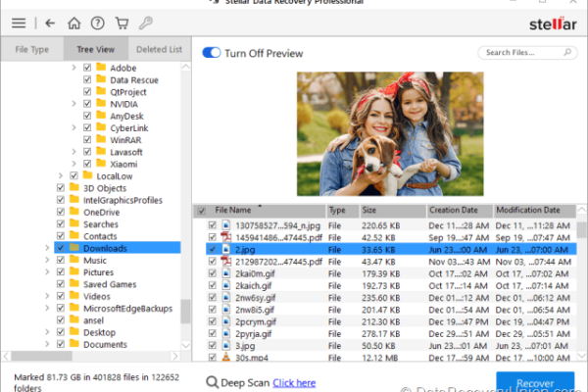Viewport: 588px width, 392px height.
Task: Click the VLC icon of 30s.mp4
Action: (224, 359)
